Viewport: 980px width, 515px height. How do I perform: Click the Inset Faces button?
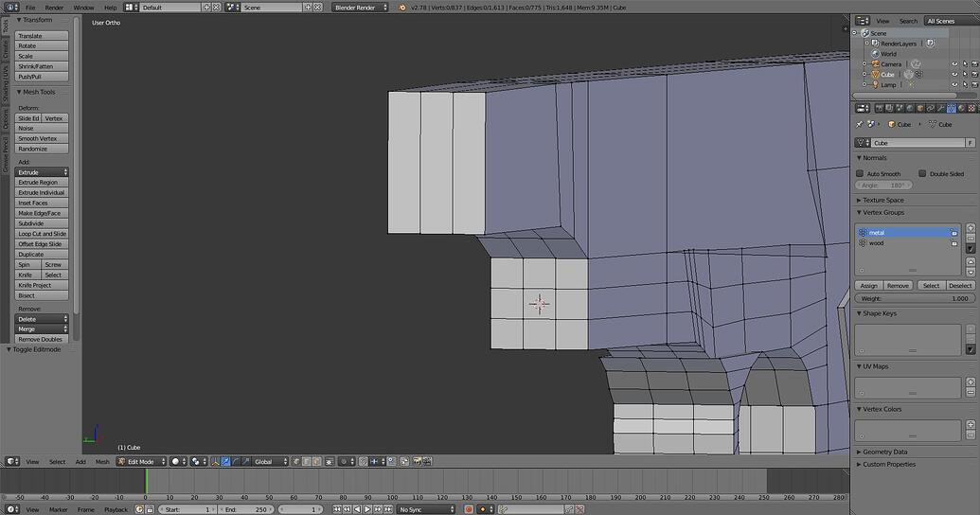click(42, 203)
